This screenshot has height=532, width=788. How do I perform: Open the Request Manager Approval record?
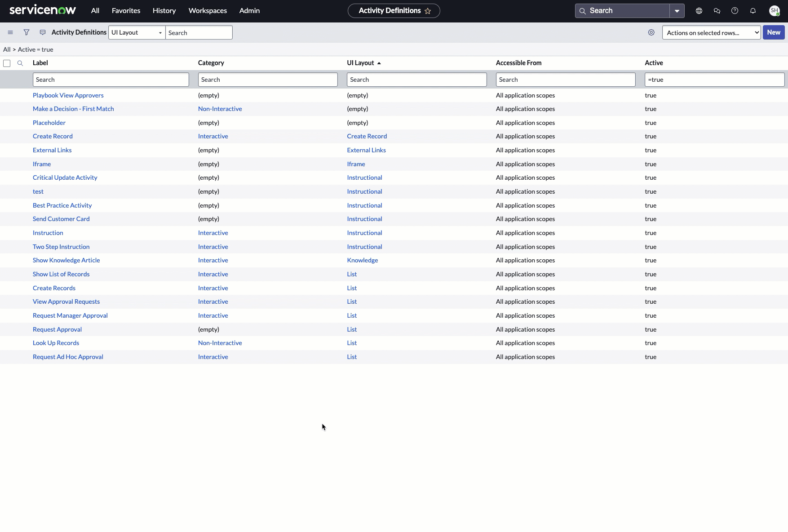tap(70, 315)
